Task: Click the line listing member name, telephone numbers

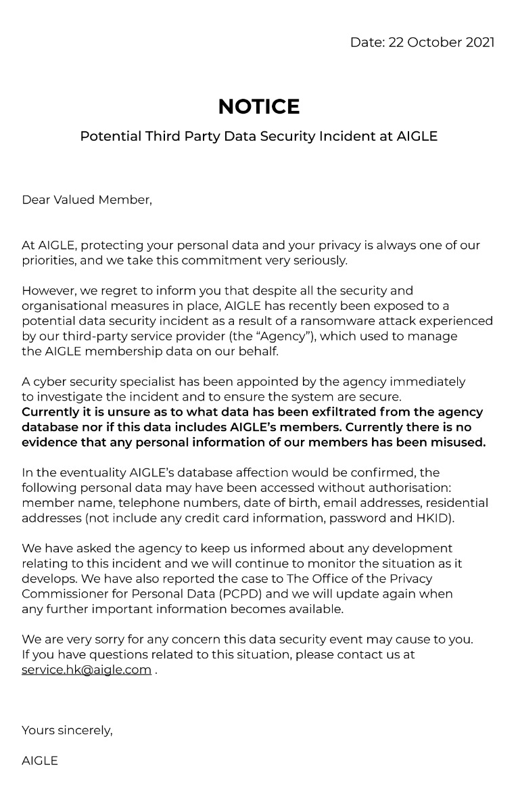Action: [x=255, y=503]
